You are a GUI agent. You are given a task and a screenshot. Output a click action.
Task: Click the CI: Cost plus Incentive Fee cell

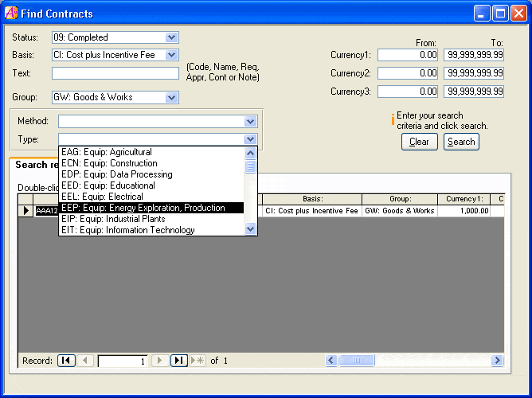[312, 210]
